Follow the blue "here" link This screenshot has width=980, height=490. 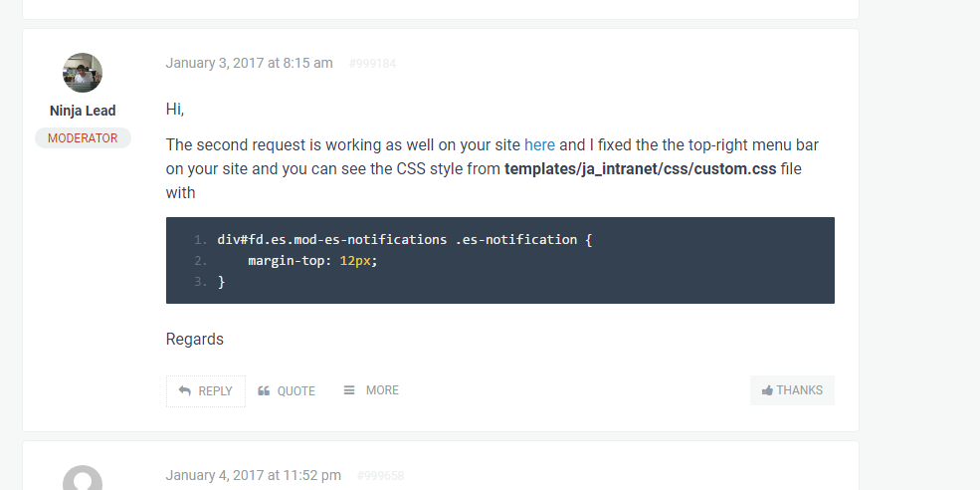point(539,144)
